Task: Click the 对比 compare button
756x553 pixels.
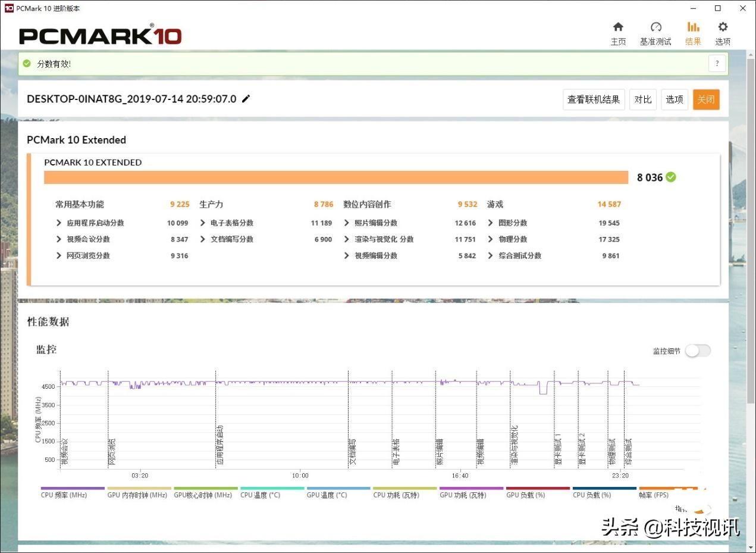Action: tap(643, 99)
